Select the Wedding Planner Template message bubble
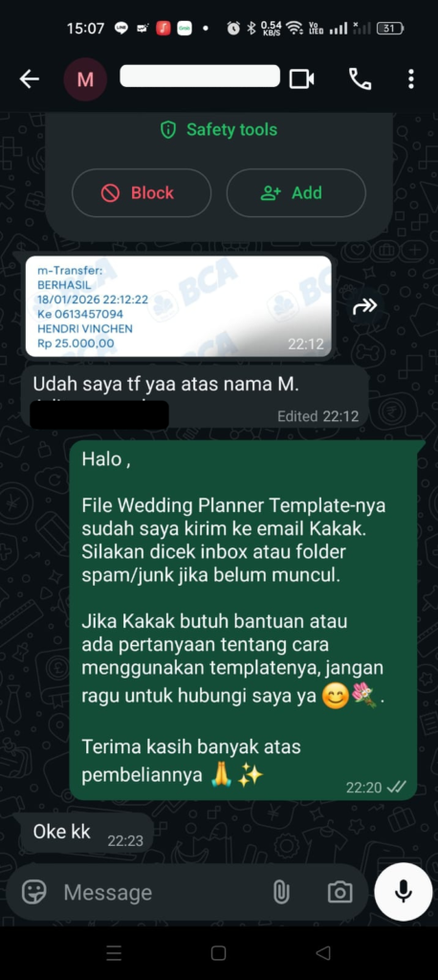The width and height of the screenshot is (438, 980). pyautogui.click(x=243, y=620)
